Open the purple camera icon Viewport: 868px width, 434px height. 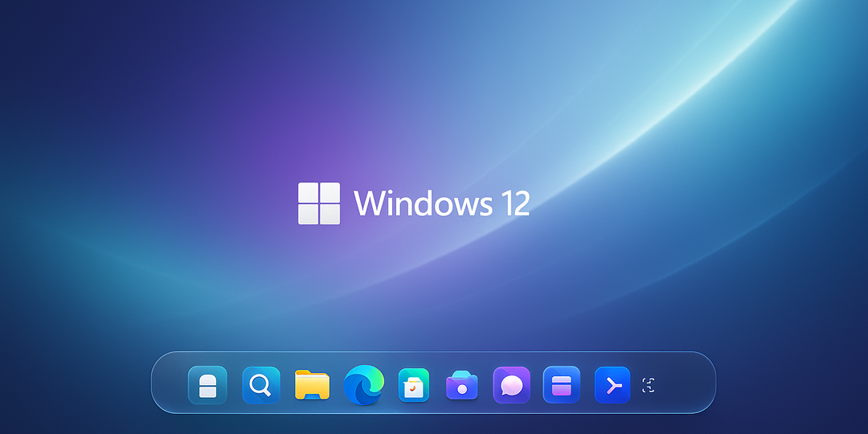tap(461, 385)
